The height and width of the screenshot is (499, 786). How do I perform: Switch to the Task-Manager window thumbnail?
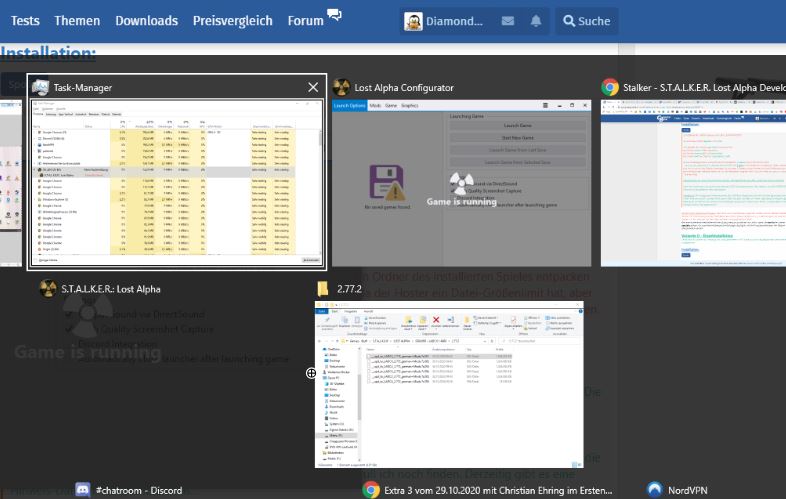pyautogui.click(x=176, y=182)
